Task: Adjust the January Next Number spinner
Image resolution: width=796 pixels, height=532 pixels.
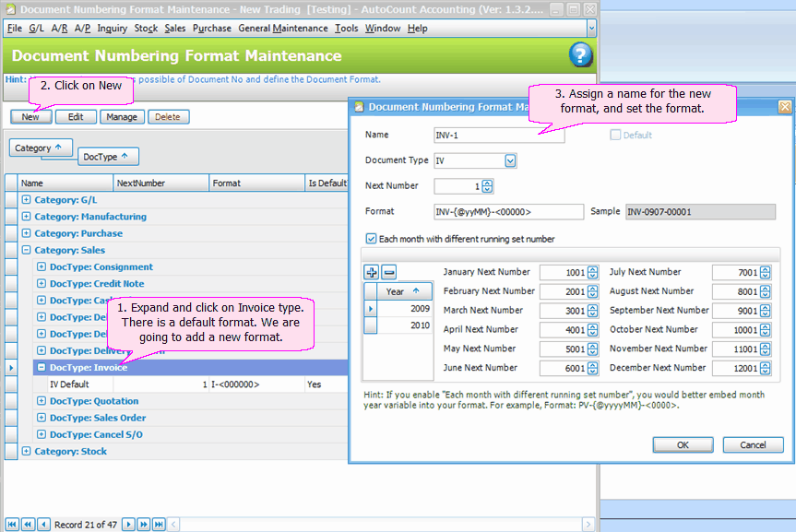Action: pyautogui.click(x=592, y=273)
